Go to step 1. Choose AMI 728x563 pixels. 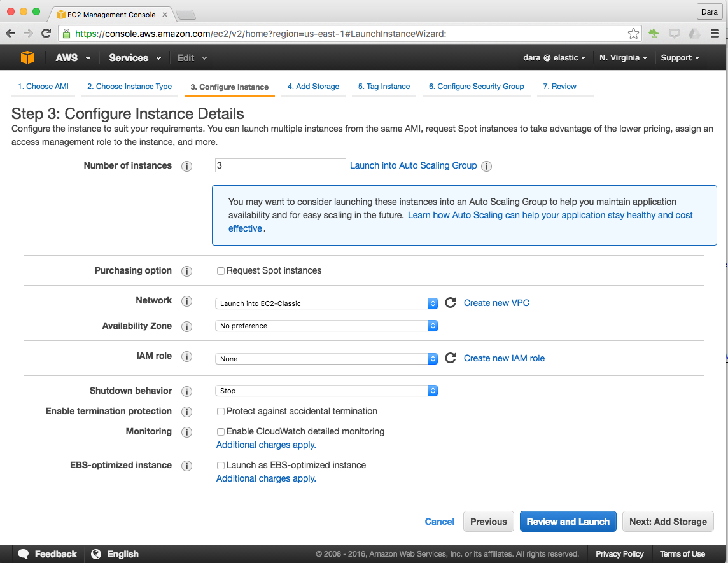tap(43, 87)
